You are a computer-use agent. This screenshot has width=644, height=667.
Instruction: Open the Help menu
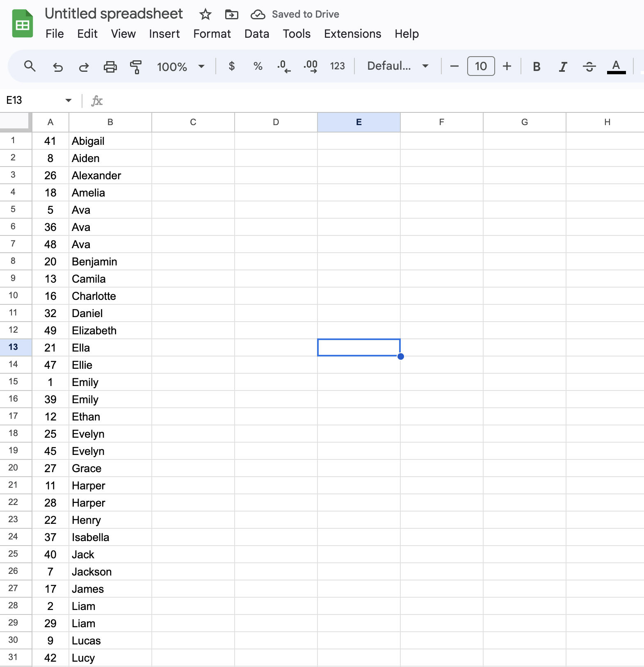pos(406,34)
